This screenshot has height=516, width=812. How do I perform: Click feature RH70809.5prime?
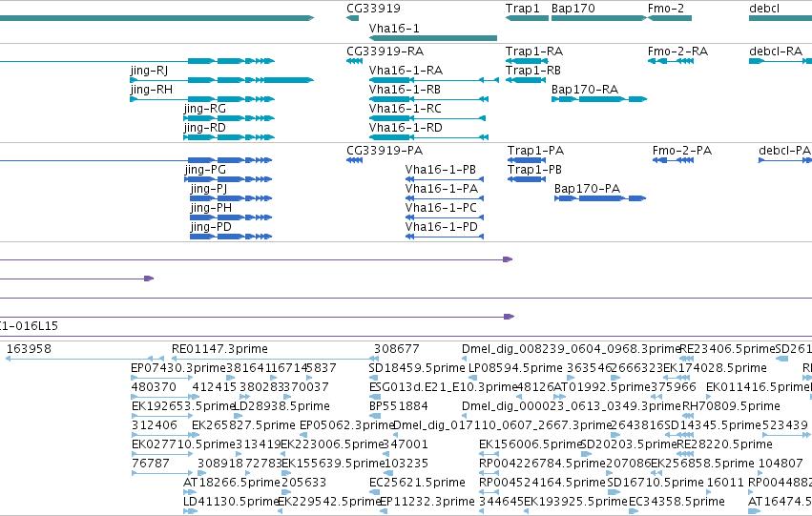click(x=731, y=407)
